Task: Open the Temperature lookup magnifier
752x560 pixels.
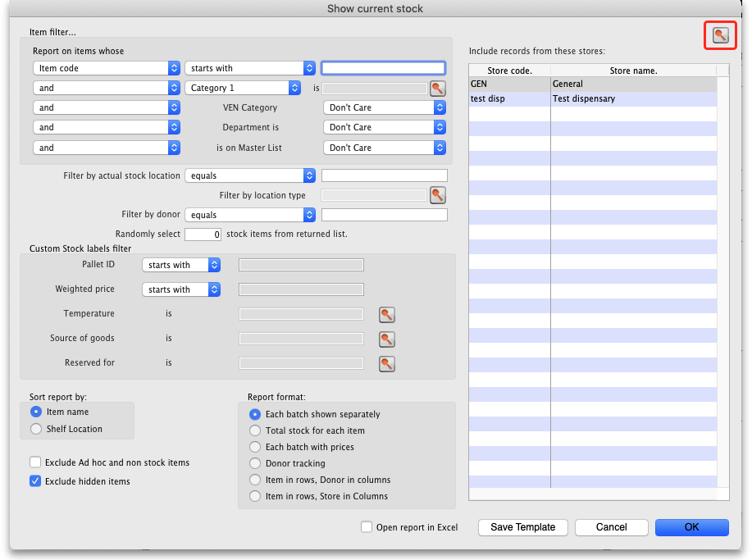Action: pyautogui.click(x=386, y=315)
